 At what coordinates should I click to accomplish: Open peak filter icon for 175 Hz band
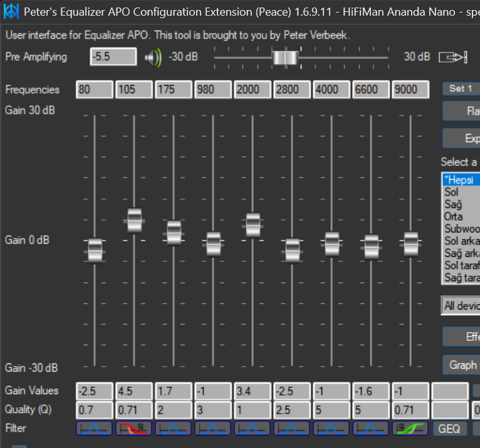pos(174,429)
